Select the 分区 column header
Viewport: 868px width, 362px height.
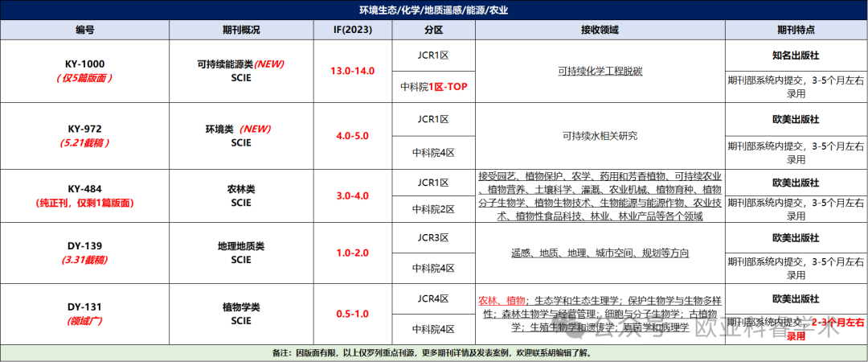(x=433, y=30)
